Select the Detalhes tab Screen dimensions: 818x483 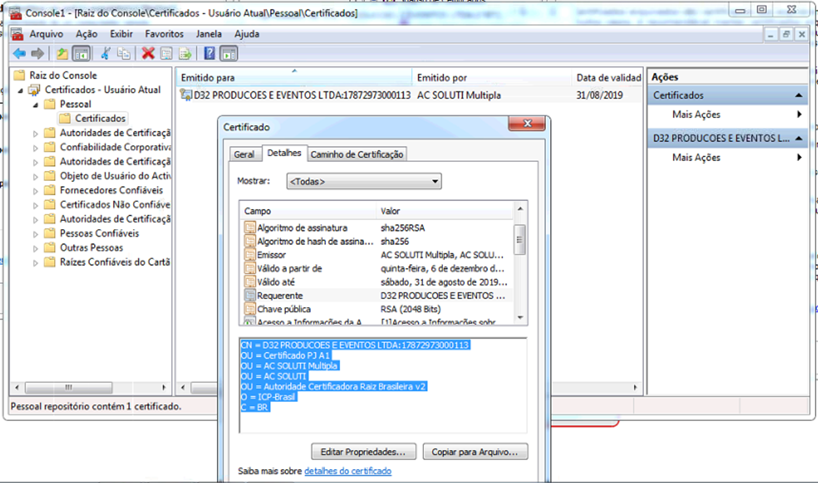(x=284, y=153)
